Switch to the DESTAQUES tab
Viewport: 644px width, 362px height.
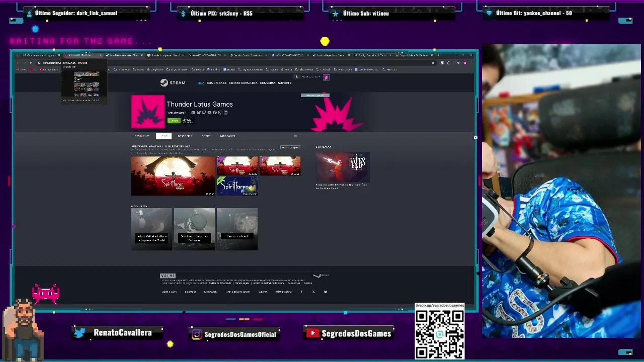point(142,136)
